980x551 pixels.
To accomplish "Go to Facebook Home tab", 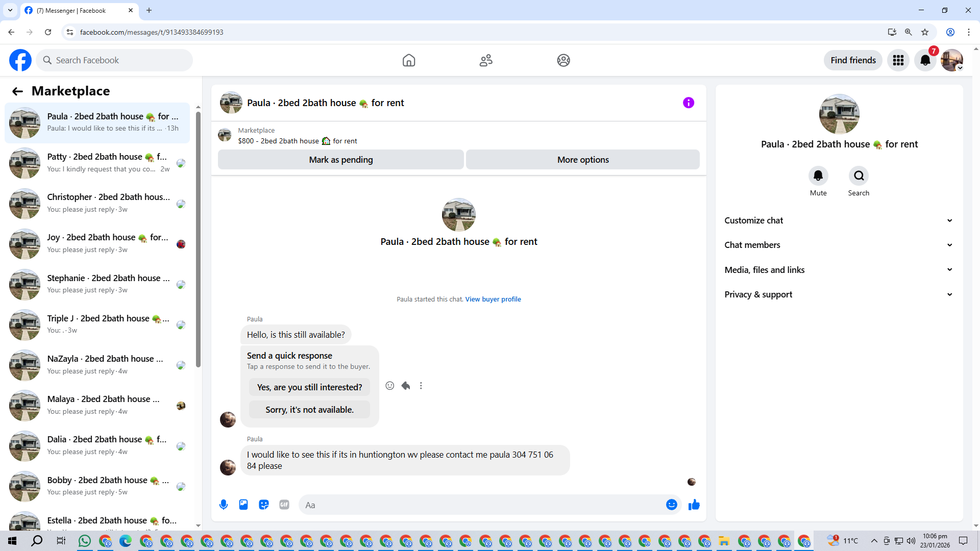I will pos(409,60).
